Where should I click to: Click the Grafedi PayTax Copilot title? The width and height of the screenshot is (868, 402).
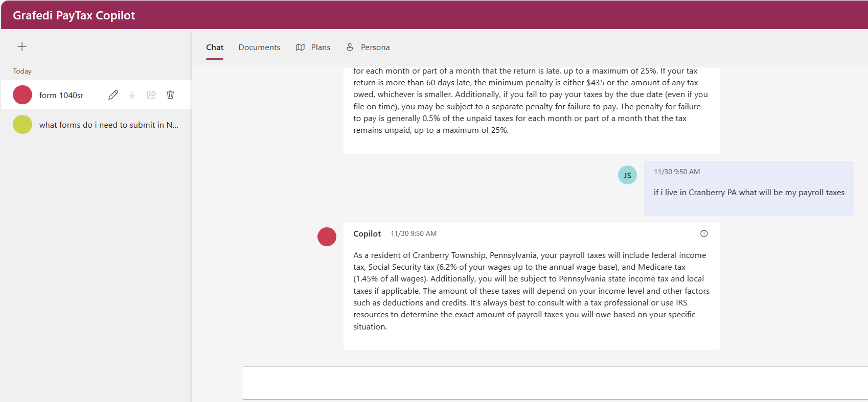[x=74, y=15]
